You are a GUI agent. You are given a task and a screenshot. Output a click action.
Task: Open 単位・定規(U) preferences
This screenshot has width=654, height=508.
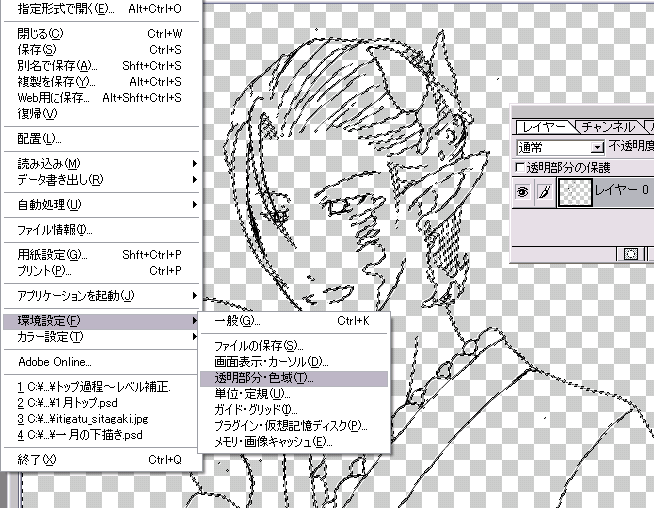(x=294, y=394)
